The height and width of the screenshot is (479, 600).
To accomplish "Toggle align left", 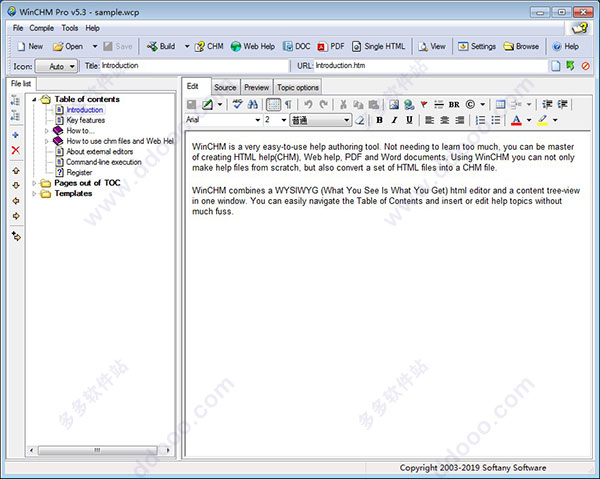I will pos(429,120).
